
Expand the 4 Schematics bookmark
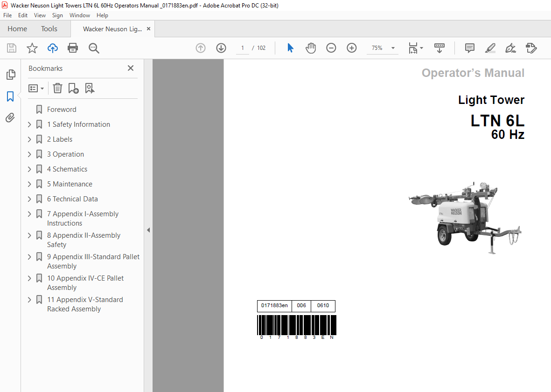pos(29,169)
